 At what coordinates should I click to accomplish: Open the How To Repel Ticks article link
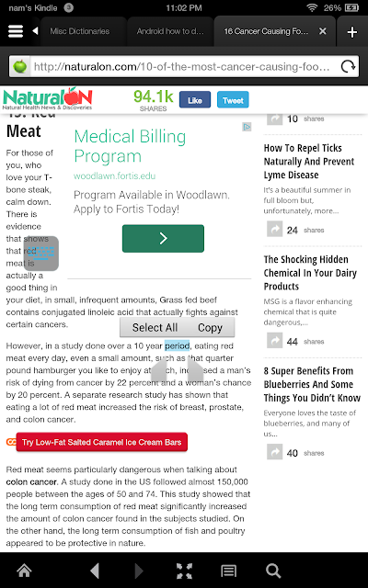(x=309, y=162)
